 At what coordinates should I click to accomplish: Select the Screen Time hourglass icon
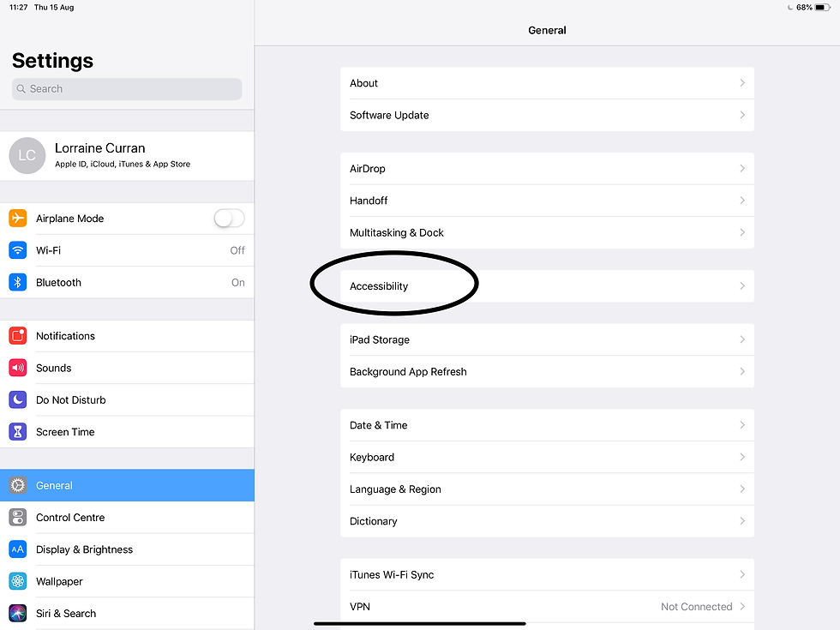point(18,432)
